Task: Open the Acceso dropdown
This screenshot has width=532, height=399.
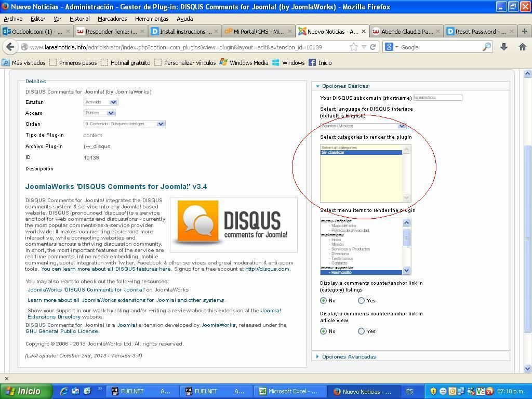Action: 99,113
